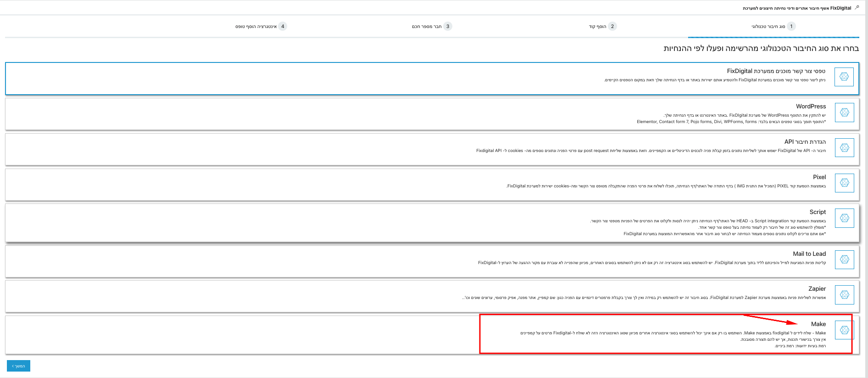Image resolution: width=868 pixels, height=378 pixels.
Task: Click the Script description mentioning HEAD
Action: click(x=708, y=221)
